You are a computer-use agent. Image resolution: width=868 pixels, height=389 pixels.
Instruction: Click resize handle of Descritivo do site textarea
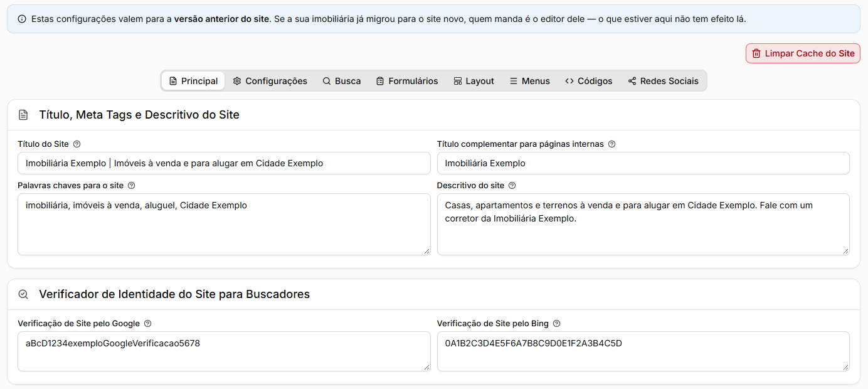(845, 251)
